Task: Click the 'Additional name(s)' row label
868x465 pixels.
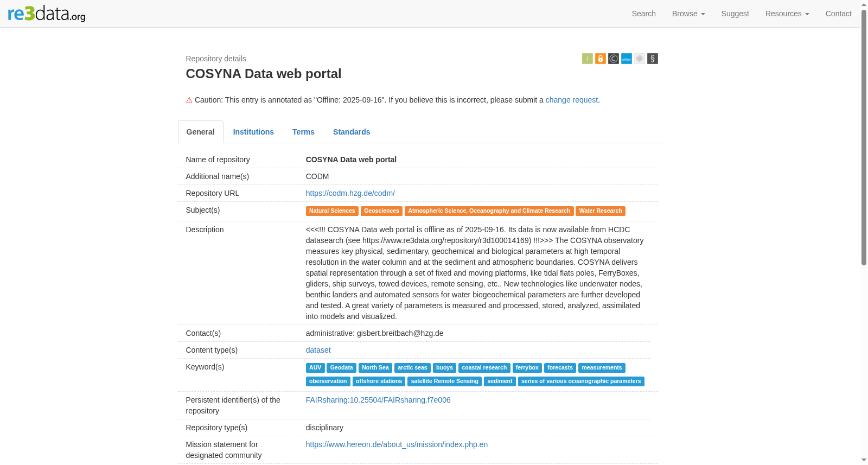Action: [217, 176]
